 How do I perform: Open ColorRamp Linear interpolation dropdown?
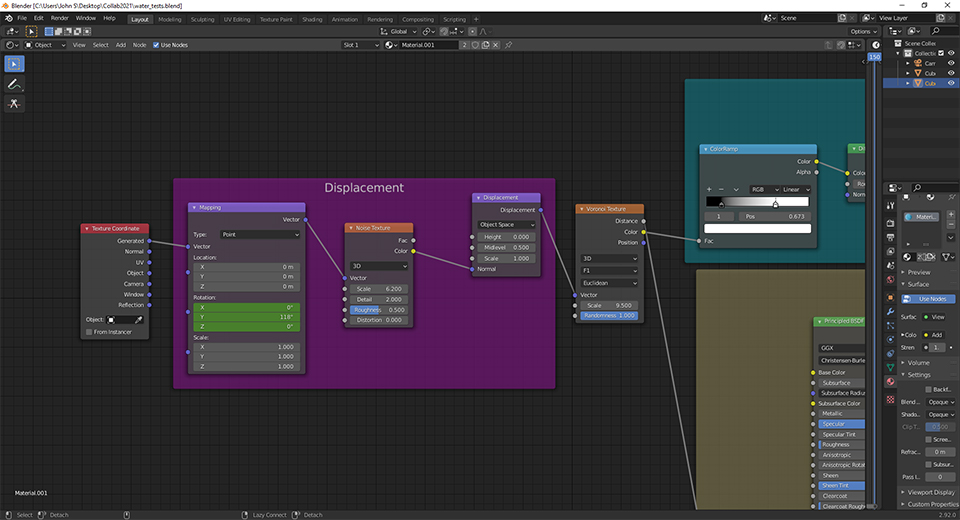pyautogui.click(x=796, y=189)
